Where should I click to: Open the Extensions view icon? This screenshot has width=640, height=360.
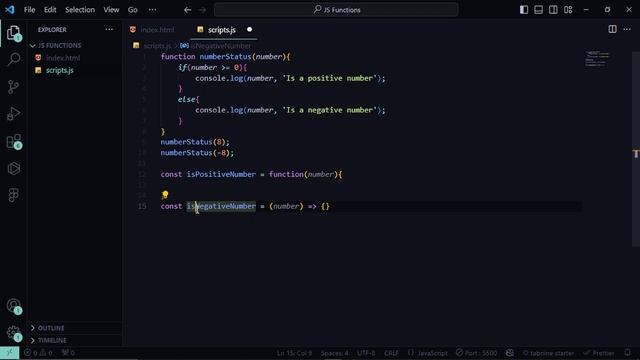[13, 141]
